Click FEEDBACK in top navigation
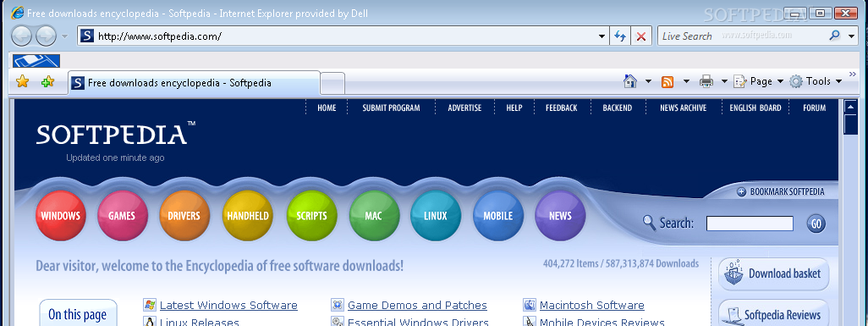The height and width of the screenshot is (326, 868). click(x=561, y=108)
